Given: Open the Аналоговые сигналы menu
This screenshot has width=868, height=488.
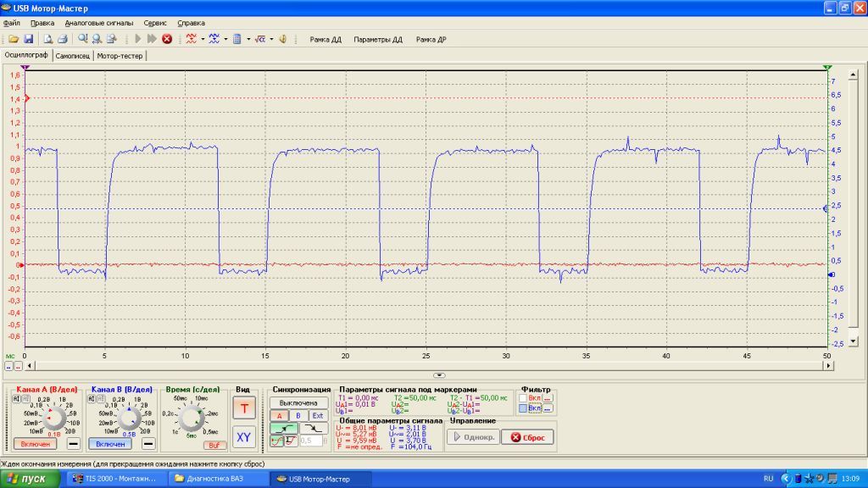Looking at the screenshot, I should [x=99, y=23].
